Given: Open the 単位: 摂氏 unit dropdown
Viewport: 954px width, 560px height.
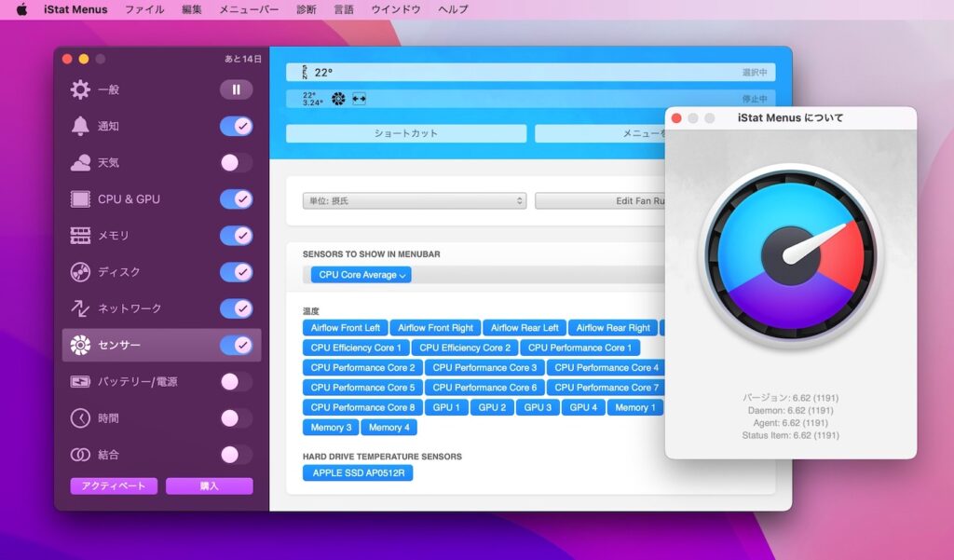Looking at the screenshot, I should tap(414, 200).
